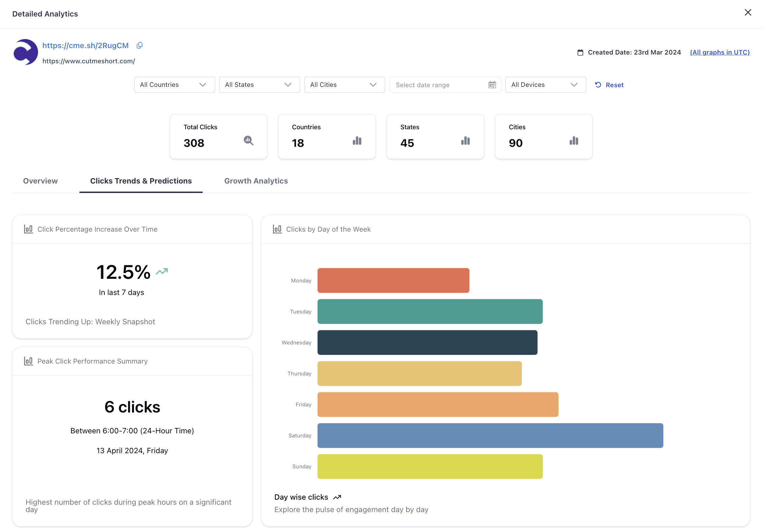Viewport: 763px width, 532px height.
Task: Focus the Select date range field
Action: 438,85
